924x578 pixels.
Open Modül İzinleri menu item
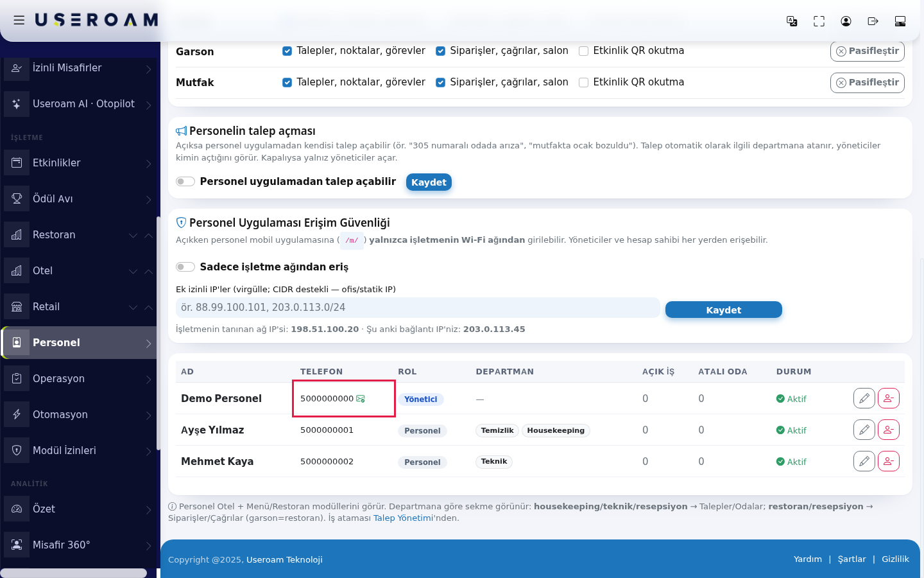coord(80,451)
